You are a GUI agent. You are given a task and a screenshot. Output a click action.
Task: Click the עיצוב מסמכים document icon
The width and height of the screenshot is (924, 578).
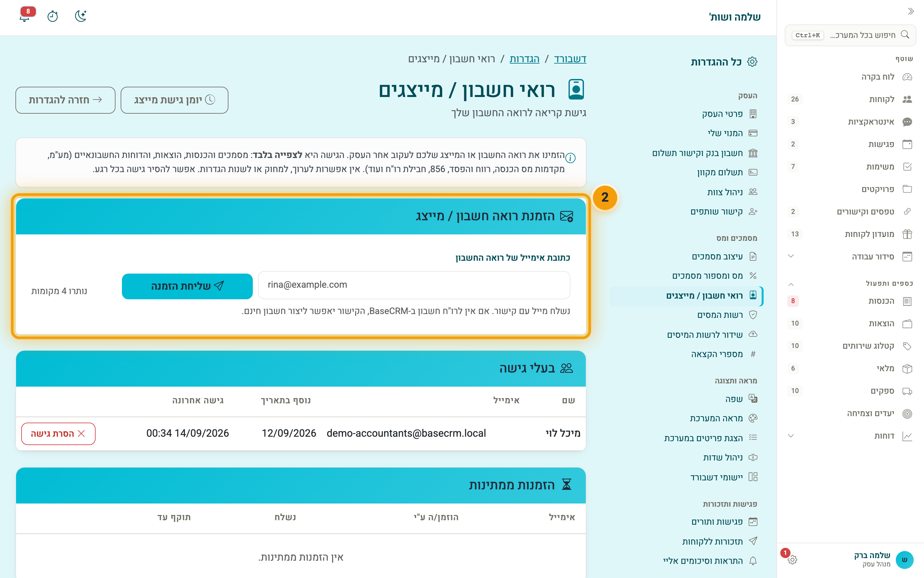click(753, 257)
